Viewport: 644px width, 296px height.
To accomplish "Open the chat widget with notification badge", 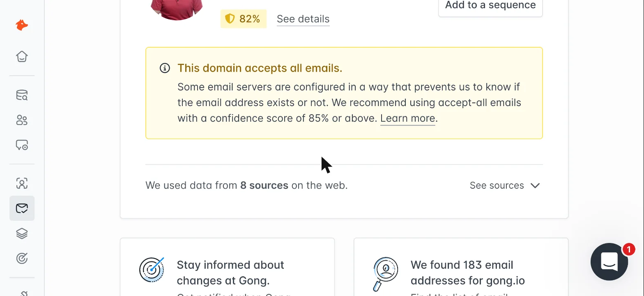I will click(609, 261).
